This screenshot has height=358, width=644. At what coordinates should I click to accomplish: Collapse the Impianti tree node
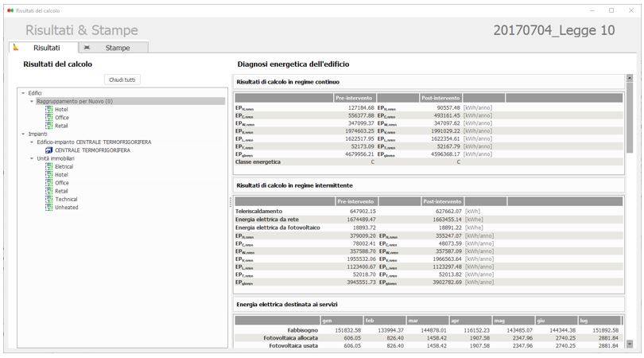click(23, 134)
